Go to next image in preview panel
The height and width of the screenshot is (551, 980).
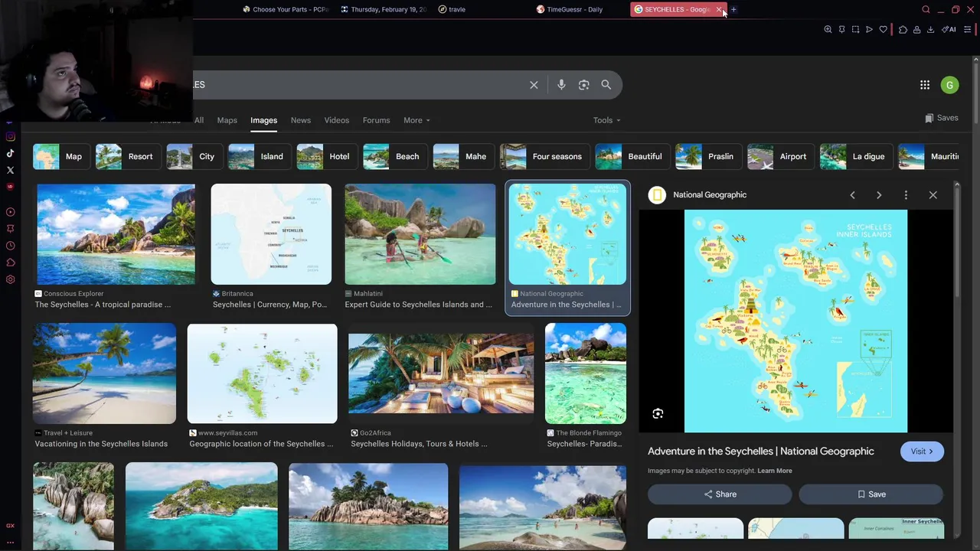point(879,194)
